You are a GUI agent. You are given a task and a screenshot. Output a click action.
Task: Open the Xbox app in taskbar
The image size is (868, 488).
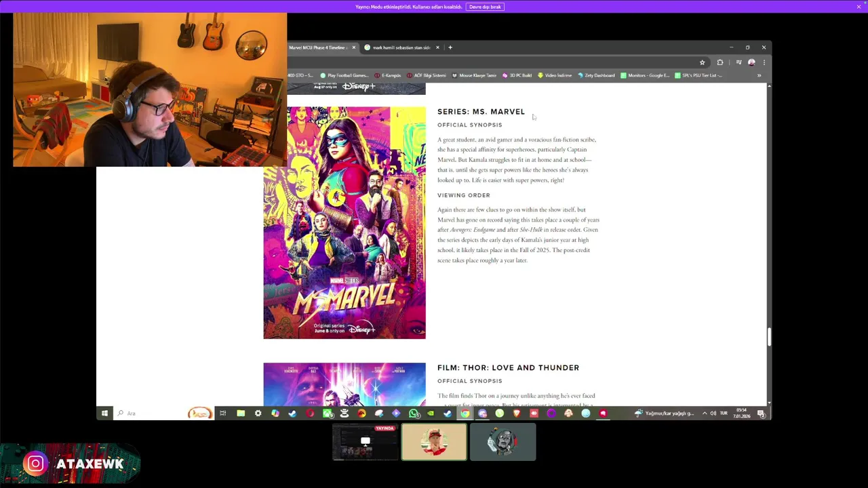328,413
